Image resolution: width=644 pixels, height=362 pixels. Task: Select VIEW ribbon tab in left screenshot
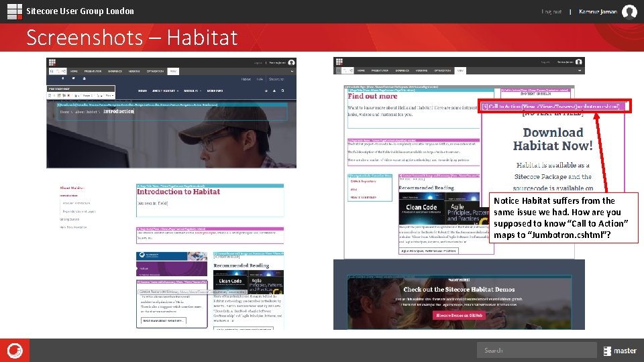(173, 71)
